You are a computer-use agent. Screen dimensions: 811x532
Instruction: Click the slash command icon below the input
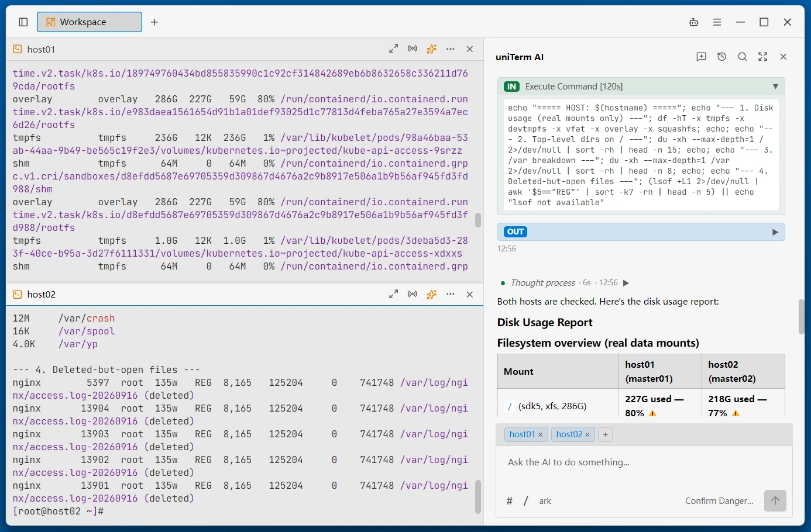tap(526, 501)
